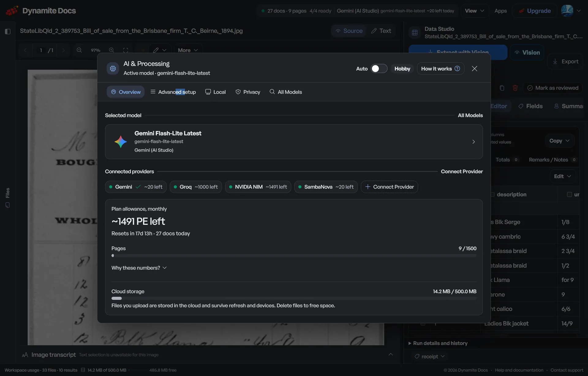Toggle the Auto switch

pyautogui.click(x=379, y=69)
